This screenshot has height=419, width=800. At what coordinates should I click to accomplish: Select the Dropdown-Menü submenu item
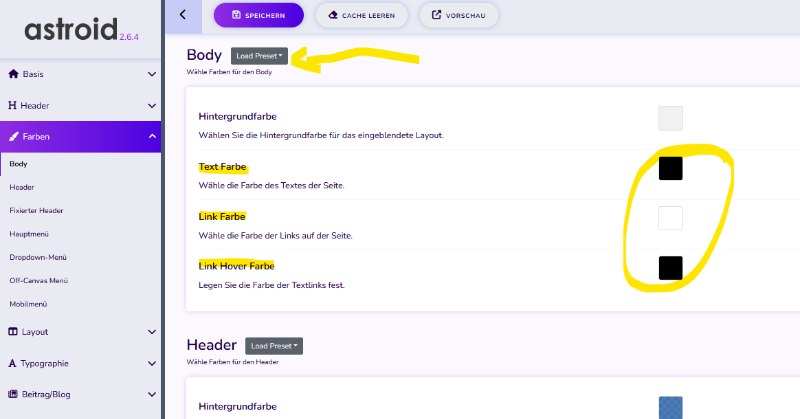[38, 257]
